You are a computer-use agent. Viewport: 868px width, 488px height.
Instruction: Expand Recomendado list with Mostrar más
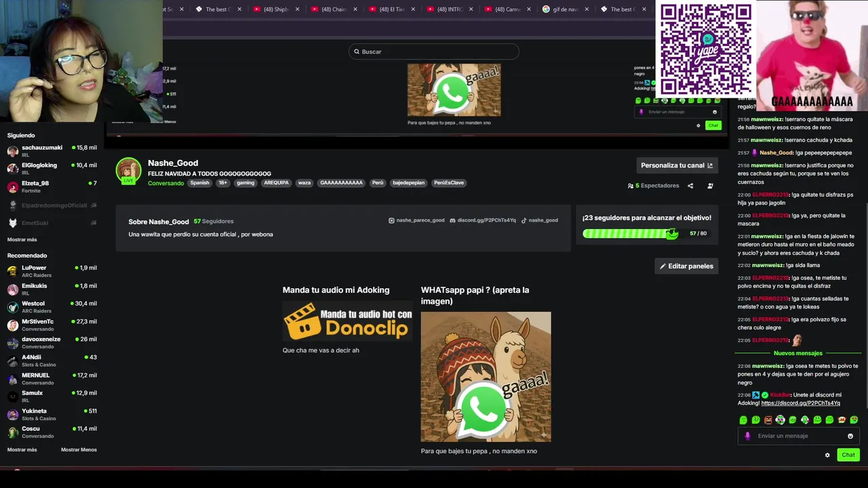pos(22,449)
